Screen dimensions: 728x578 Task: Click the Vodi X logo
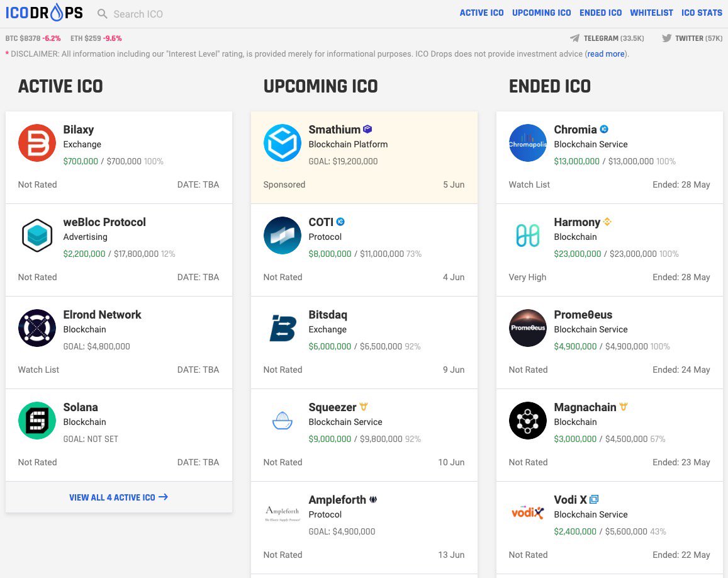coord(527,513)
